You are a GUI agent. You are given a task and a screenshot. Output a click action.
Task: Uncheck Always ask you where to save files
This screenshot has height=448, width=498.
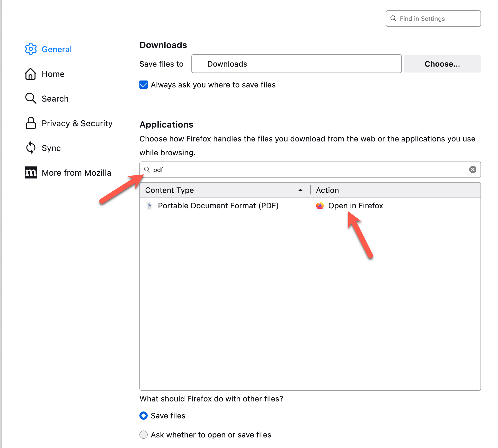point(144,85)
